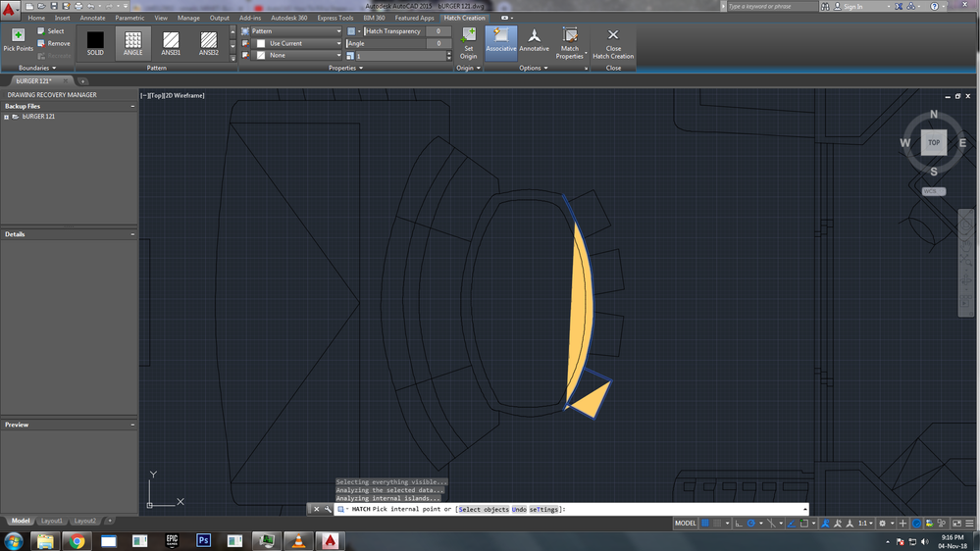The height and width of the screenshot is (551, 980).
Task: Collapse the Details section
Action: (x=132, y=234)
